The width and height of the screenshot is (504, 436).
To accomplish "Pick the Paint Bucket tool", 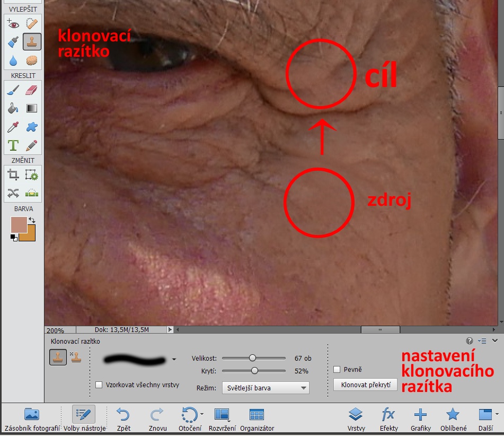I will pyautogui.click(x=13, y=109).
